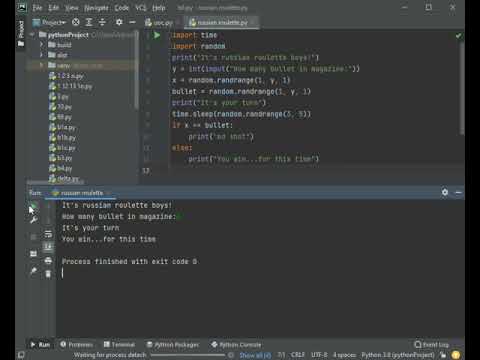Hide the Project tool window
The width and height of the screenshot is (480, 360).
coord(132,22)
